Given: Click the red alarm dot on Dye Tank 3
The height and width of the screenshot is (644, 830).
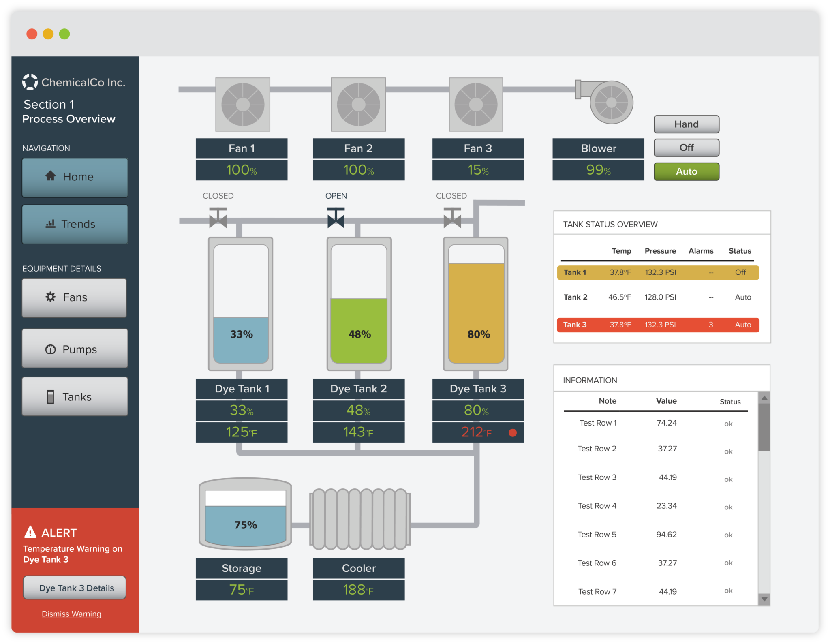Looking at the screenshot, I should click(512, 432).
